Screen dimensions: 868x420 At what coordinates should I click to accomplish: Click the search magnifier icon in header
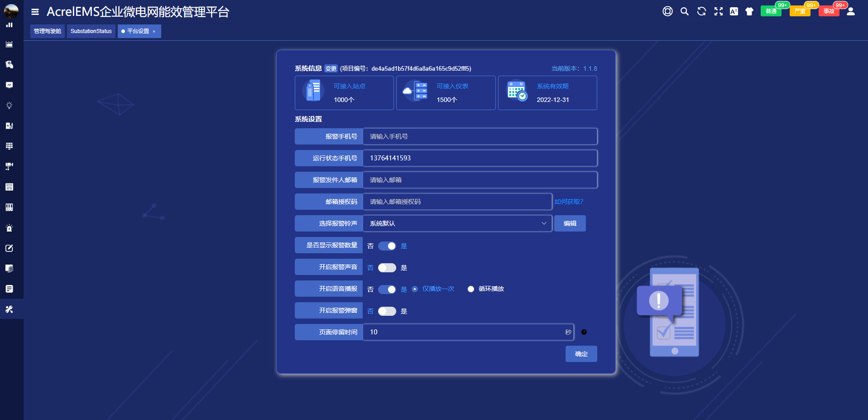click(684, 11)
